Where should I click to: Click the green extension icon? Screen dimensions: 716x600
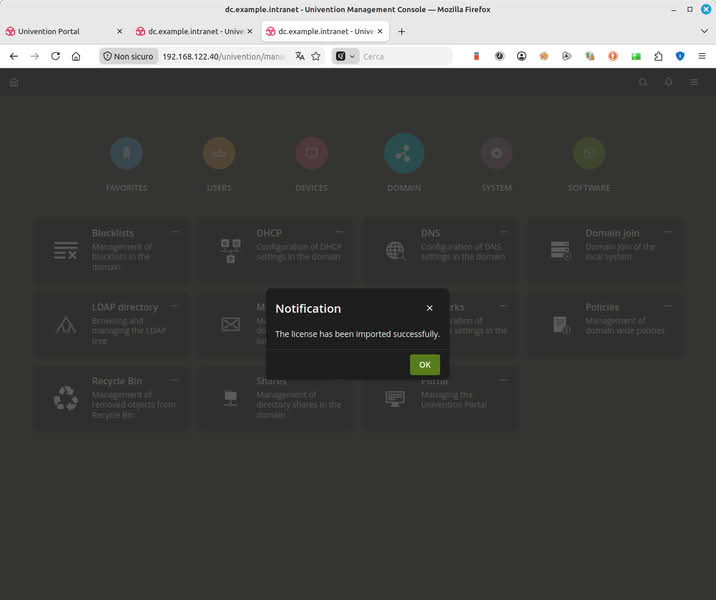click(636, 56)
